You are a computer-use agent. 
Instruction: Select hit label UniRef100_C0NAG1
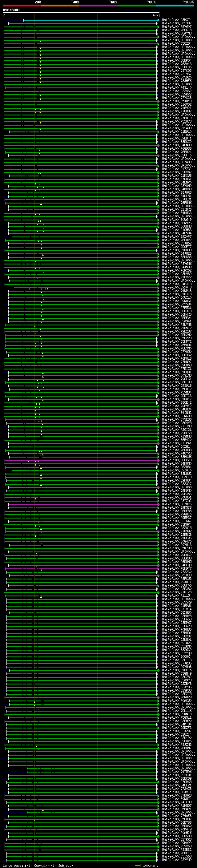[177, 301]
